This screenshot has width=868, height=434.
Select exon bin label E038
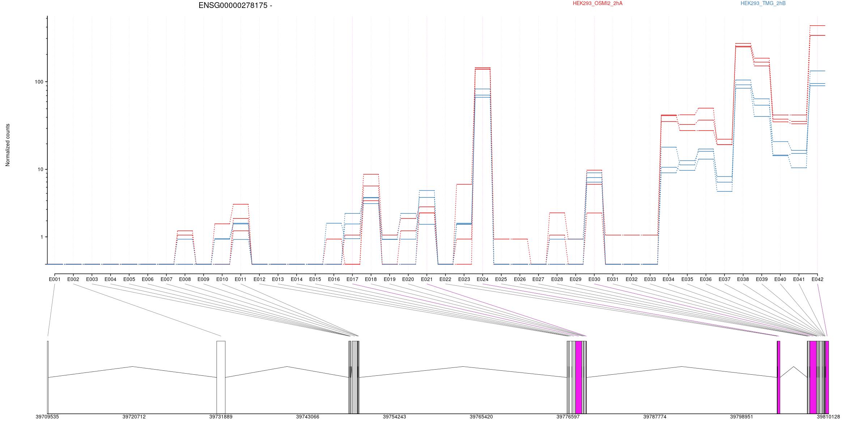pyautogui.click(x=743, y=279)
